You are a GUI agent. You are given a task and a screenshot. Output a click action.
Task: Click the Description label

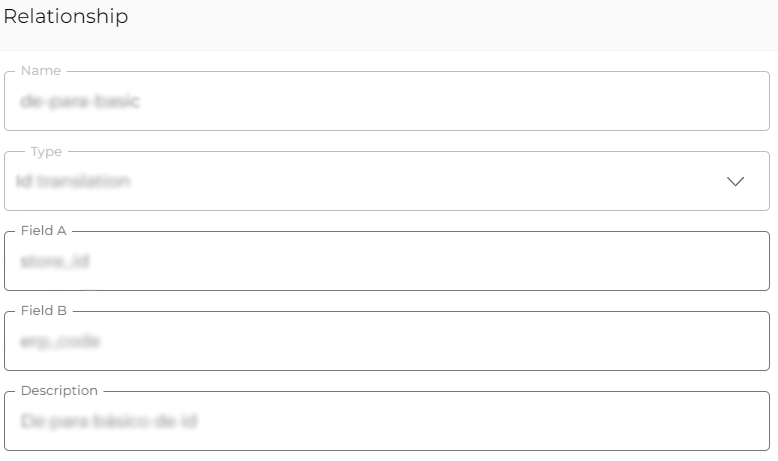click(x=59, y=391)
